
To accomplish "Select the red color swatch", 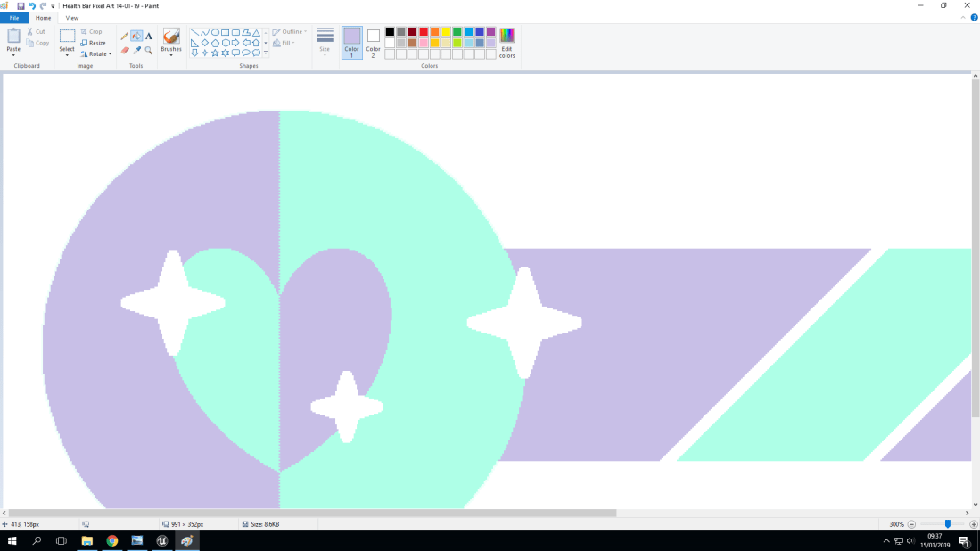I will coord(423,32).
